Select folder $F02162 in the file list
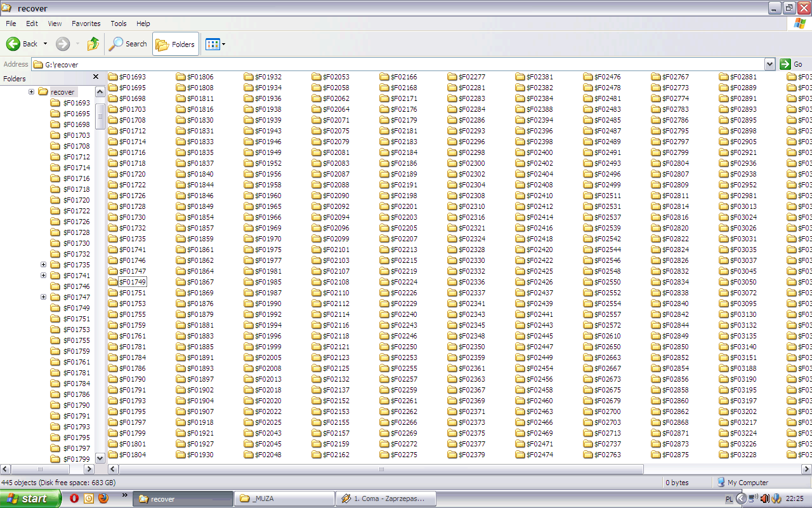812x508 pixels. tap(330, 455)
